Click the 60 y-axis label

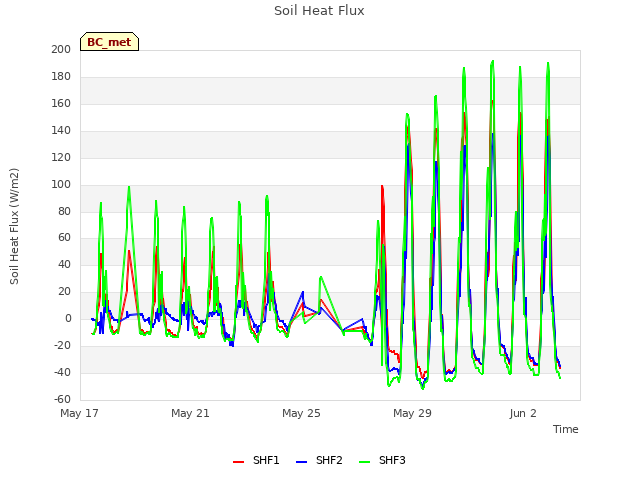click(x=64, y=238)
